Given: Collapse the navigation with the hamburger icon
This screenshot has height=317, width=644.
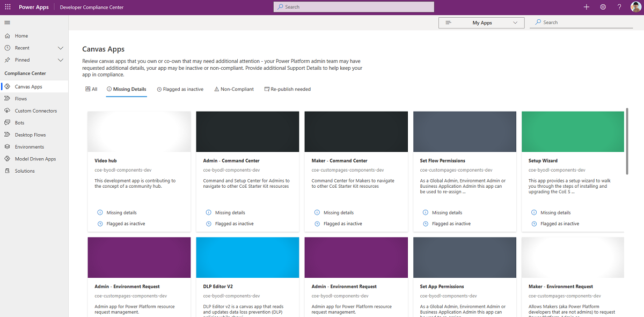Looking at the screenshot, I should [x=8, y=23].
